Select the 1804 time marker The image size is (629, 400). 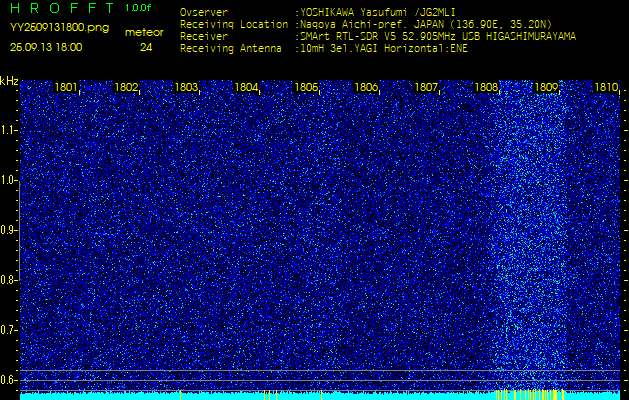tap(246, 88)
